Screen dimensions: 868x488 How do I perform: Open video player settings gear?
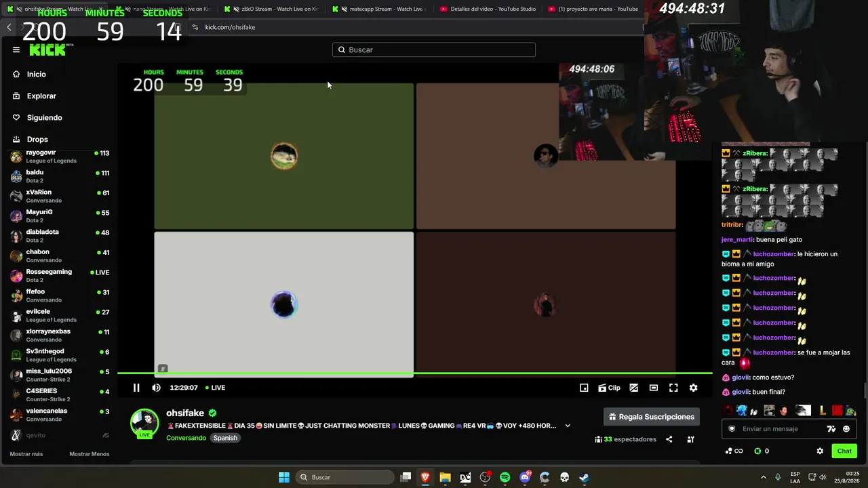click(x=693, y=388)
